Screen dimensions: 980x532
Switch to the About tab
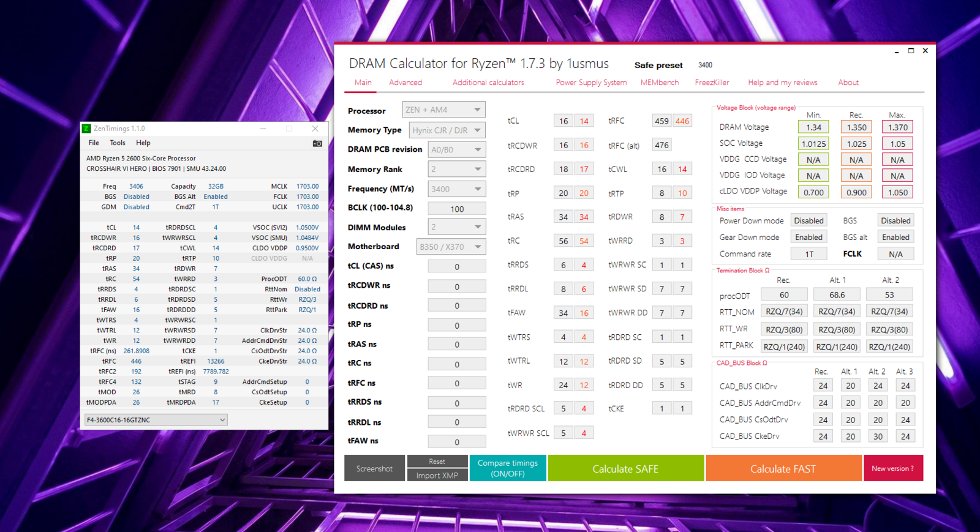[x=848, y=83]
